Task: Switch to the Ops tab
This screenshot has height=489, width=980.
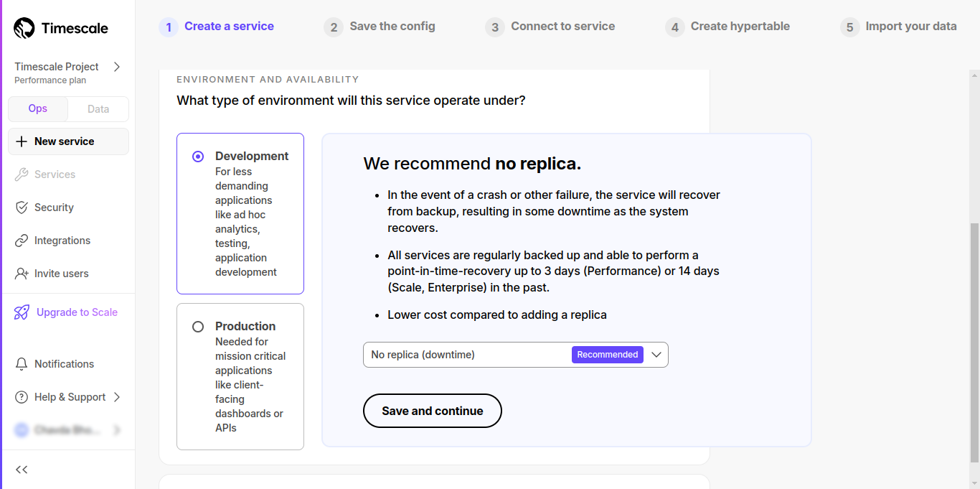Action: (38, 109)
